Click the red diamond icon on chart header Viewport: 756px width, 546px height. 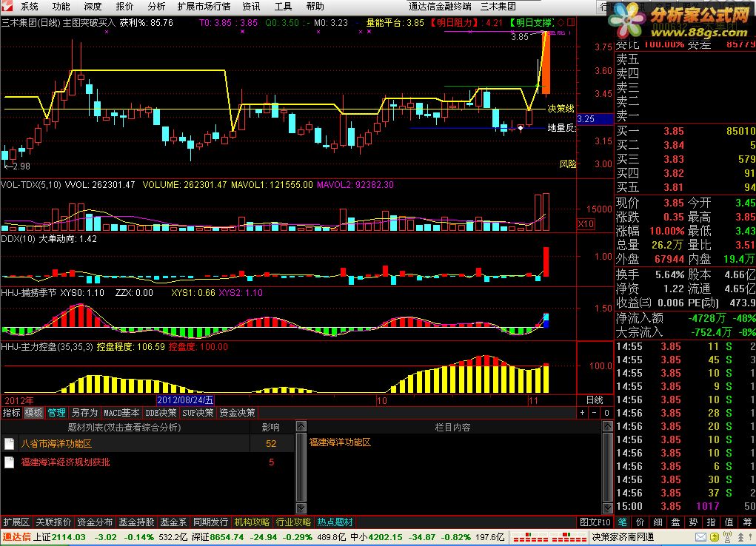561,22
